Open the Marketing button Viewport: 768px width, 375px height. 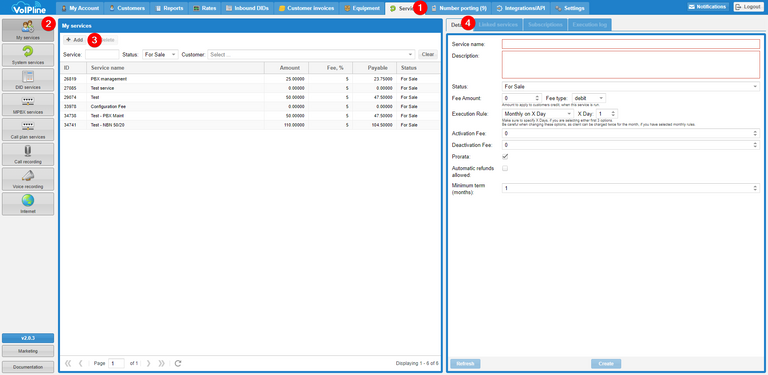click(x=28, y=351)
